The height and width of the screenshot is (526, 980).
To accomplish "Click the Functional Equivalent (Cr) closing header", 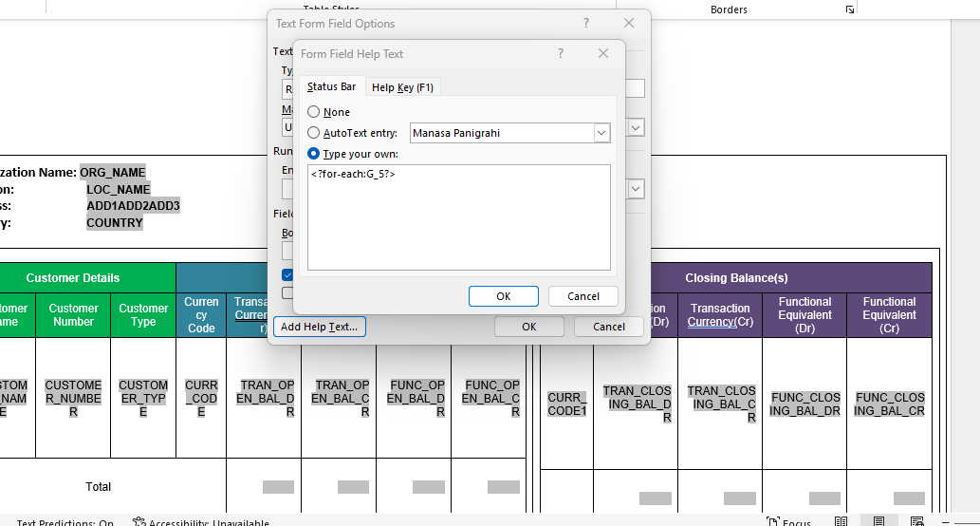I will click(889, 315).
